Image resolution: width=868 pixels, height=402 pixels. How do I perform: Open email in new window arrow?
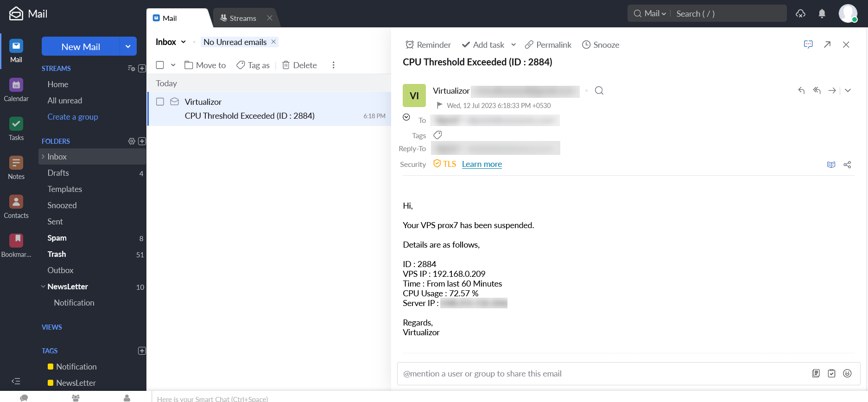coord(827,45)
